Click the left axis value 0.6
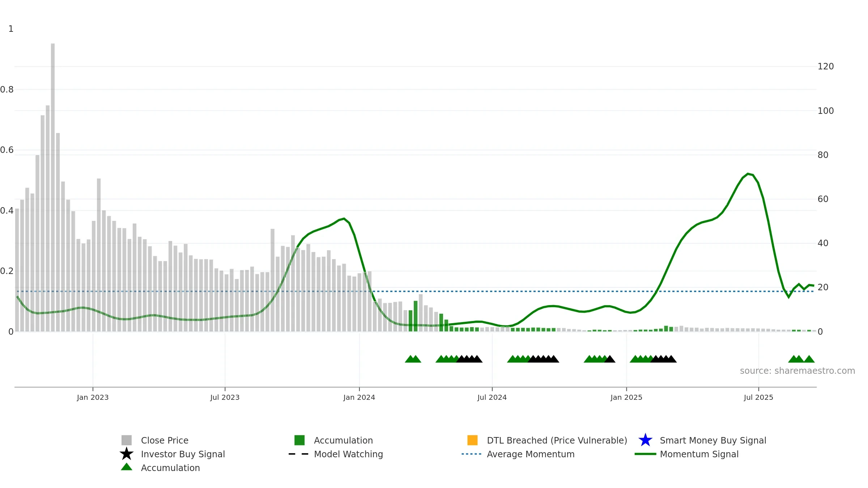868x488 pixels. coord(7,150)
